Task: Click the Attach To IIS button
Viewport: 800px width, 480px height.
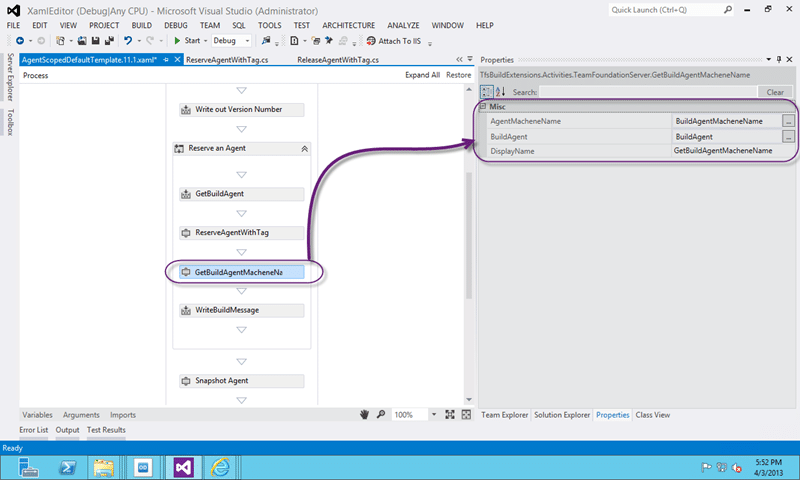Action: click(394, 41)
